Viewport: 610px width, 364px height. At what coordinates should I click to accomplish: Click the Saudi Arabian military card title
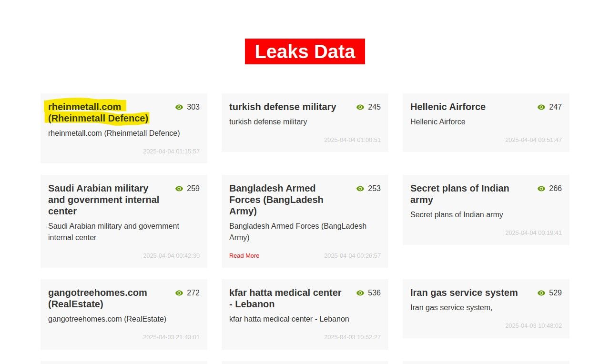click(x=103, y=200)
